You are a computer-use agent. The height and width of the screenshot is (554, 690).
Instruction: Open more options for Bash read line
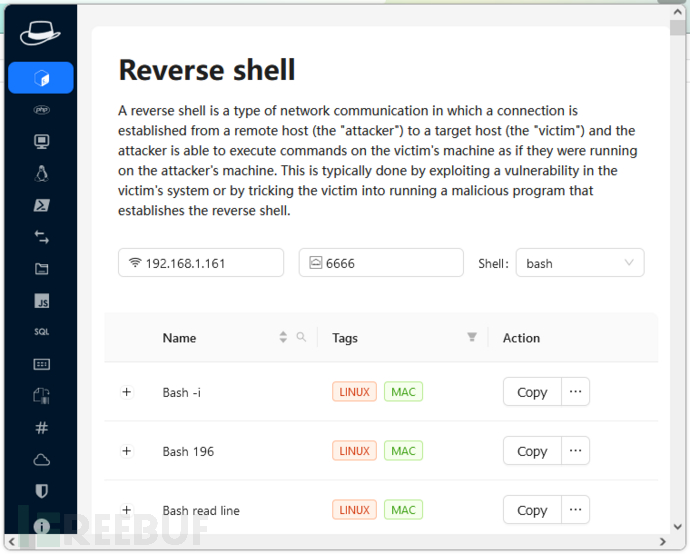coord(575,510)
